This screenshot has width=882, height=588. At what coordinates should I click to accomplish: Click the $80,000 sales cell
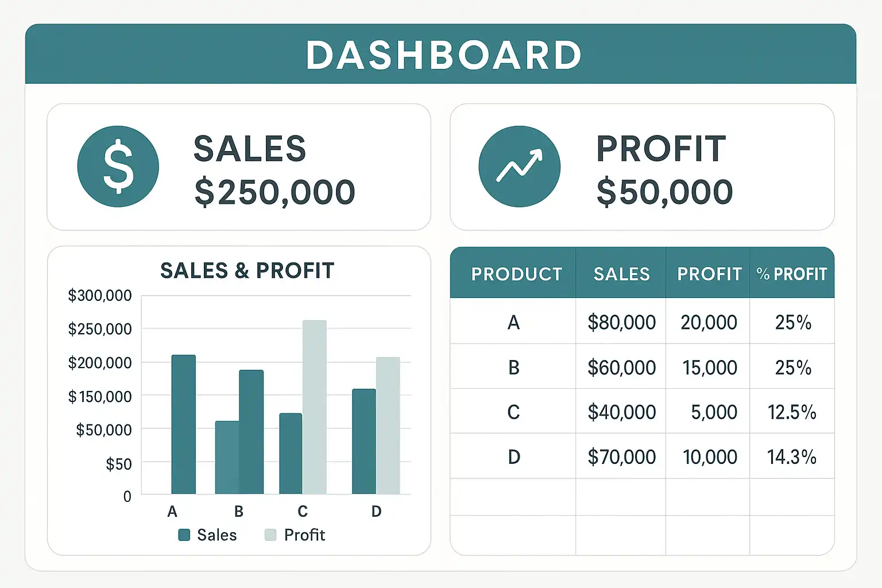click(621, 323)
